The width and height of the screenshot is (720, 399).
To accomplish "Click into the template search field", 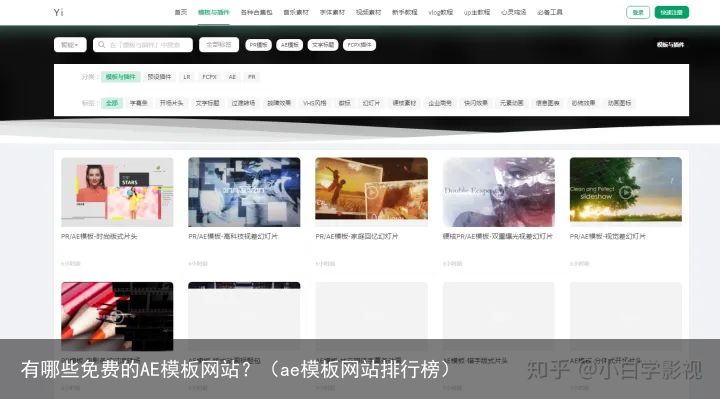I will 143,45.
